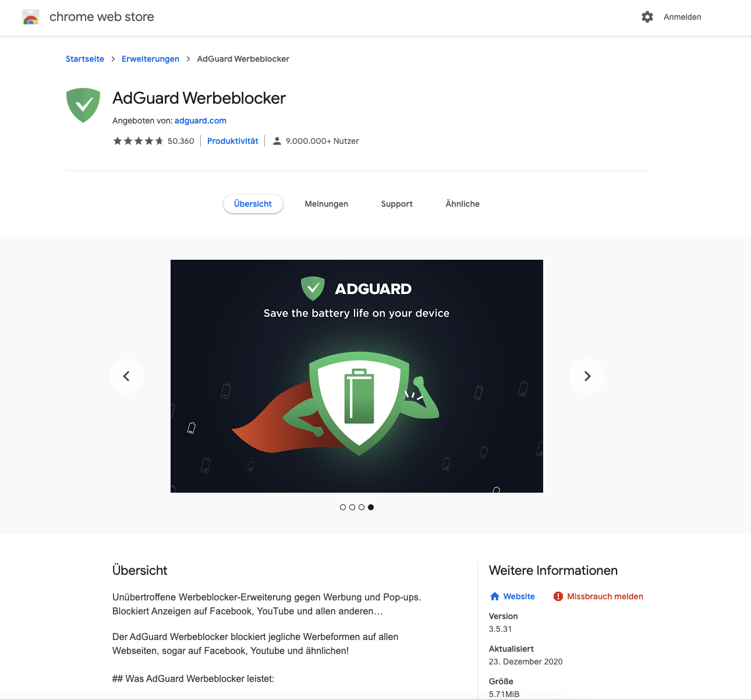Click the 9.000.000+ Nutzer text
Viewport: 751px width, 700px height.
point(323,141)
